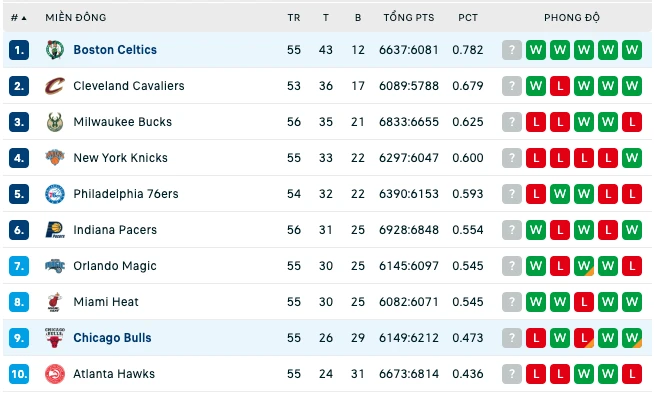The height and width of the screenshot is (394, 654).
Task: Click the Atlanta Hawks logo
Action: pos(55,374)
